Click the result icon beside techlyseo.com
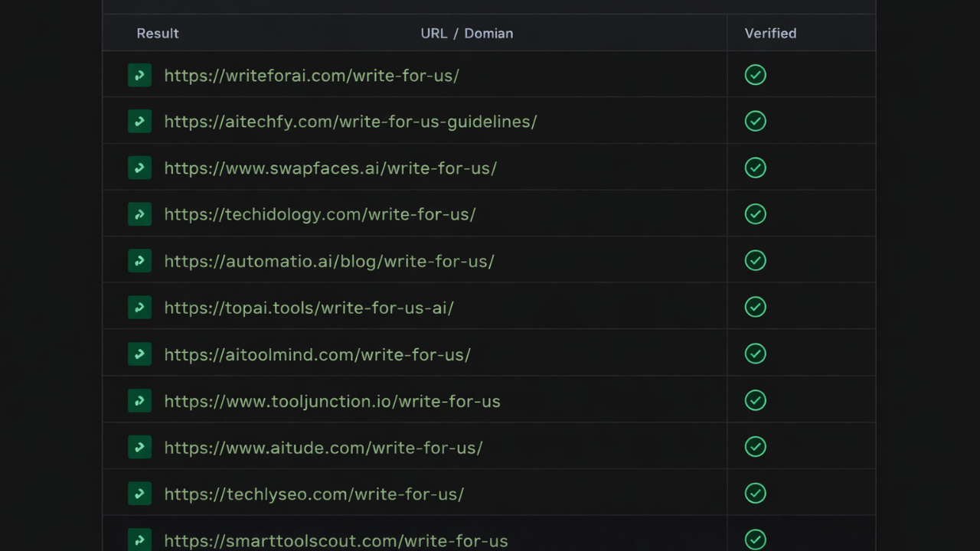 pos(139,494)
